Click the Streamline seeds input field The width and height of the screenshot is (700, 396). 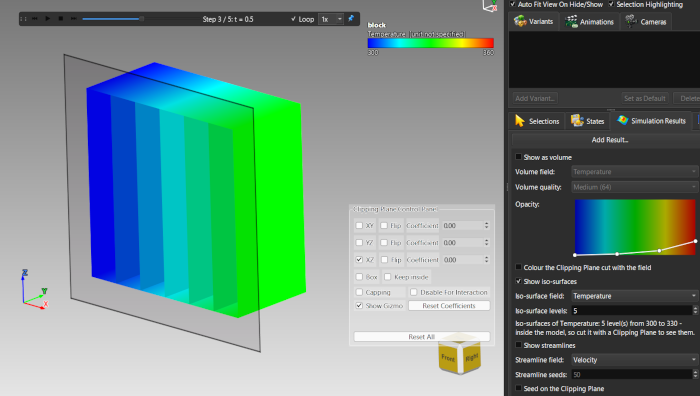coord(631,375)
